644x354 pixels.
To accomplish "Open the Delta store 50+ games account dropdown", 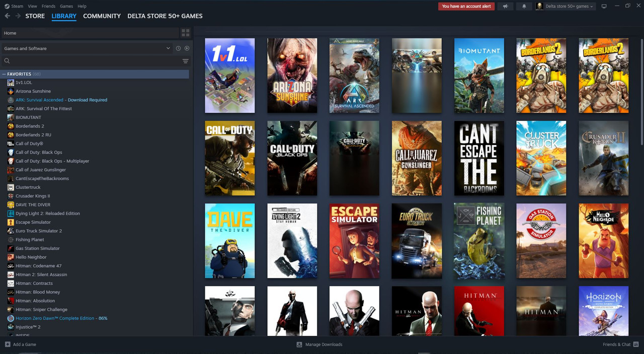I will coord(565,6).
